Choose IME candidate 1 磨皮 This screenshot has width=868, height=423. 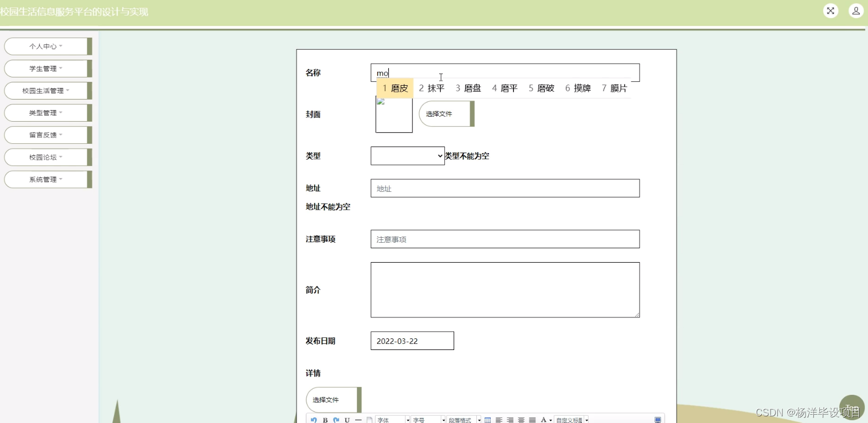[x=395, y=88]
